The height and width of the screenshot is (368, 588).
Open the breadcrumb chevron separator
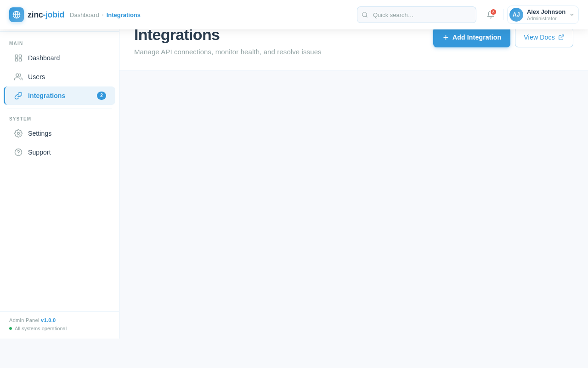(x=103, y=15)
